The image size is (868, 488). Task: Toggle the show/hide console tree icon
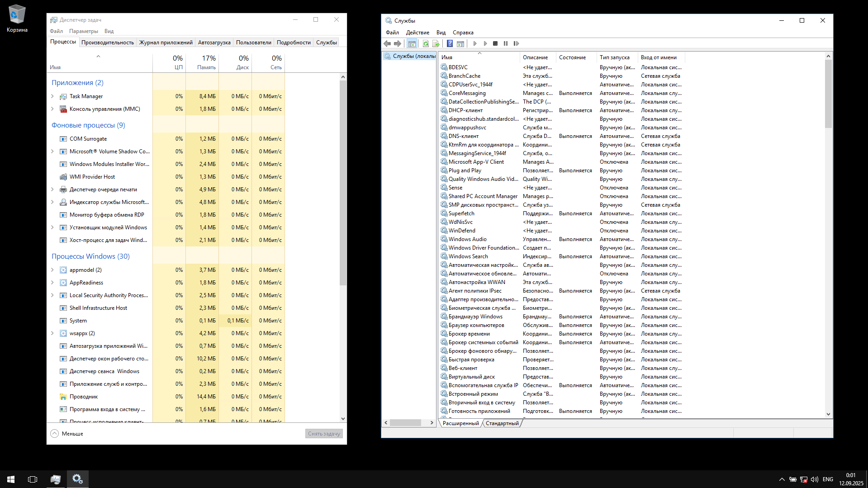412,43
